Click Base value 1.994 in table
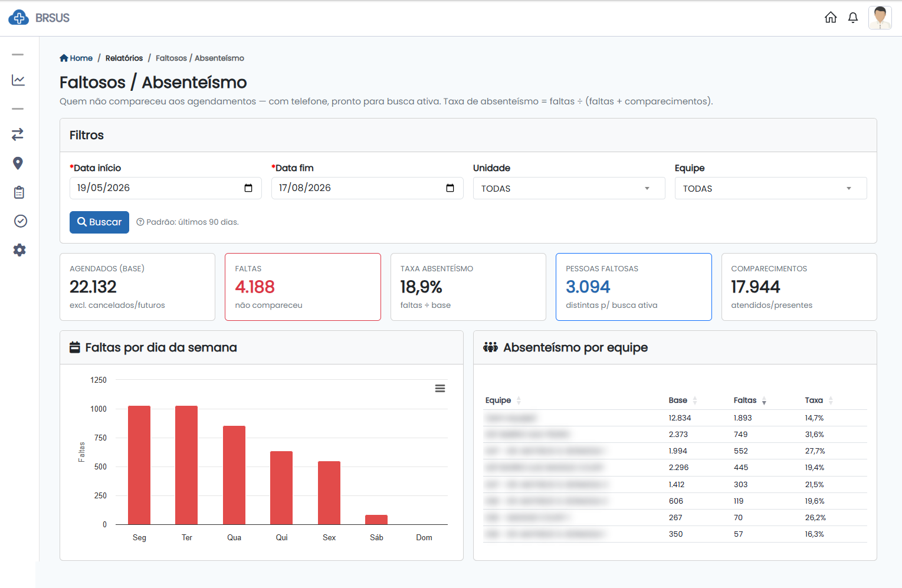Image resolution: width=902 pixels, height=588 pixels. tap(678, 451)
